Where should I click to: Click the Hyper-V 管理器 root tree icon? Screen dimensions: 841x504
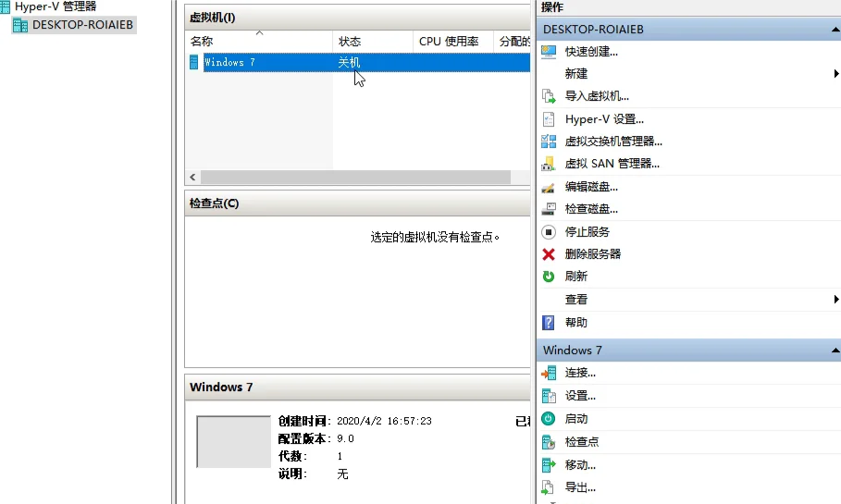(6, 7)
